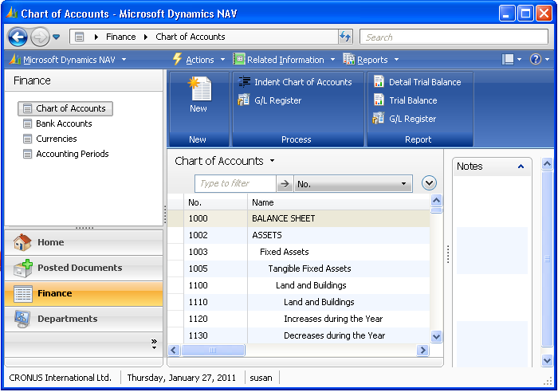Open Detail Trial Balance report

[379, 82]
